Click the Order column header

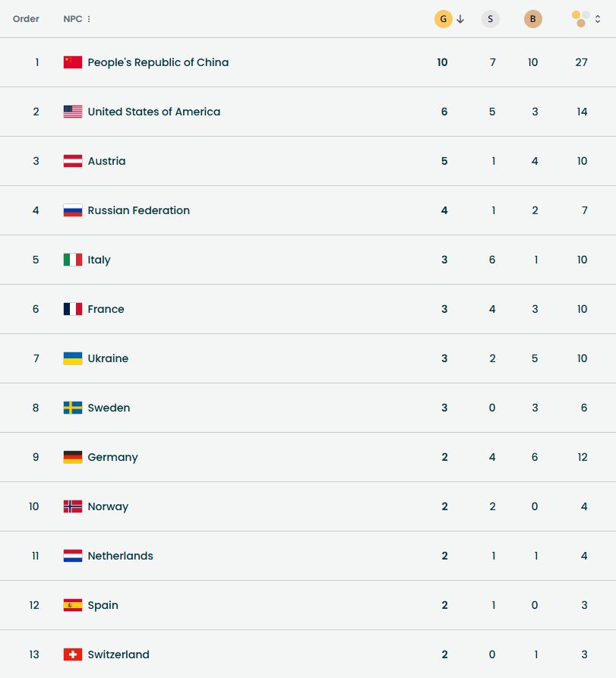coord(26,19)
